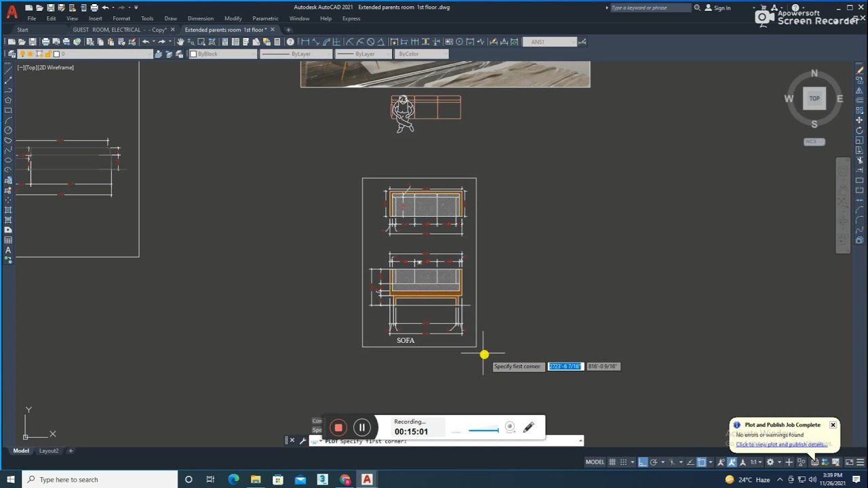
Task: Click the Help question mark icon
Action: click(x=290, y=42)
